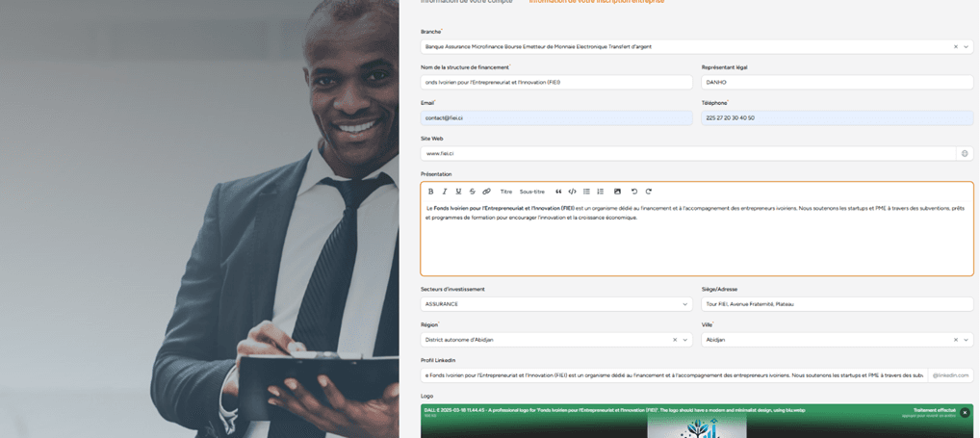
Task: Insert a hyperlink via the link icon
Action: [x=486, y=192]
